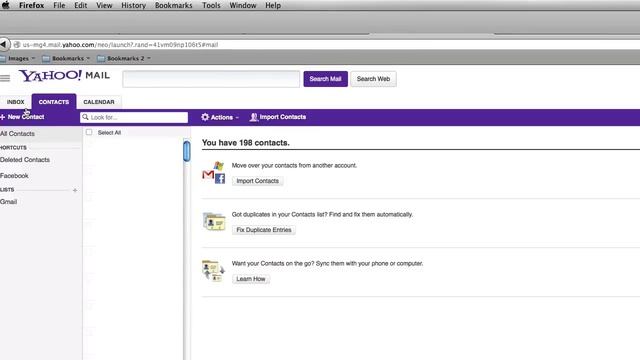Click the Yahoo! Mail logo
This screenshot has width=640, height=360.
tap(64, 76)
